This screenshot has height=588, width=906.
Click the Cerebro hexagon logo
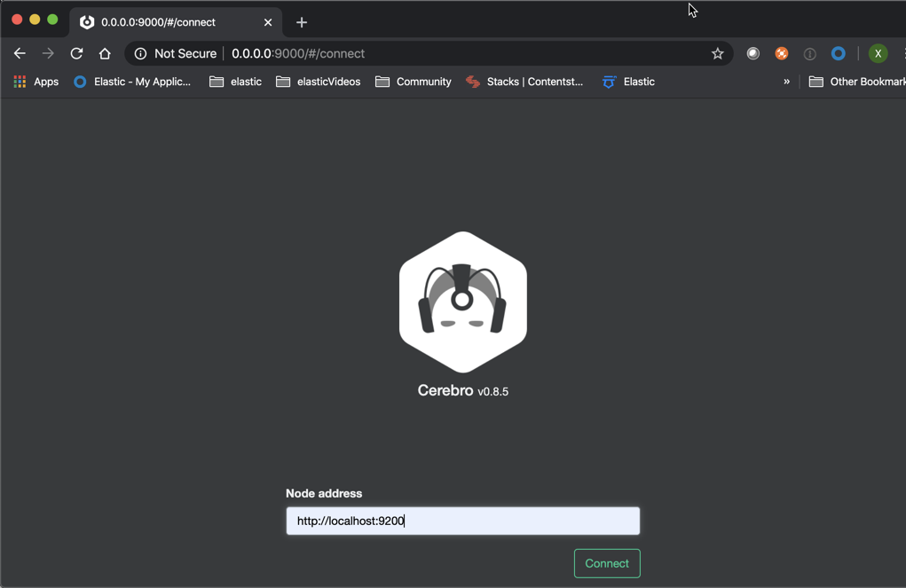463,302
